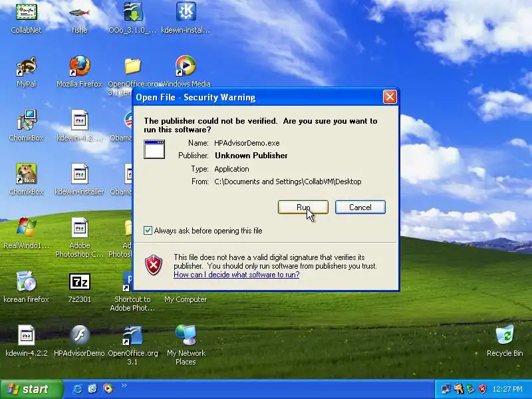Close the Open File Security Warning dialog

click(390, 97)
